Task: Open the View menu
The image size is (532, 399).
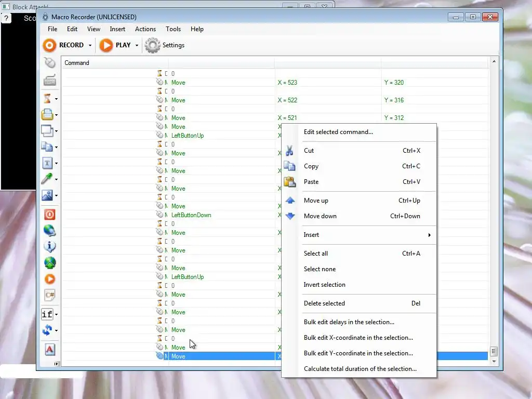Action: click(x=94, y=29)
